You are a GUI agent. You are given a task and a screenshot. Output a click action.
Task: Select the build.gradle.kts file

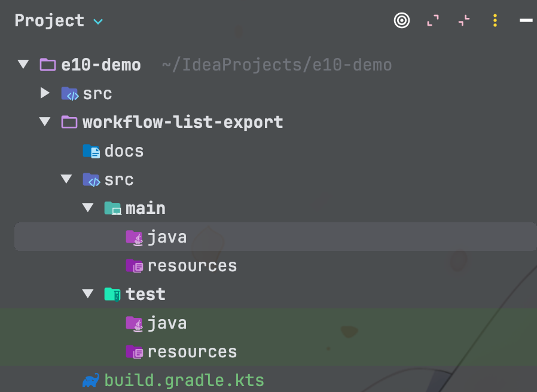click(184, 380)
